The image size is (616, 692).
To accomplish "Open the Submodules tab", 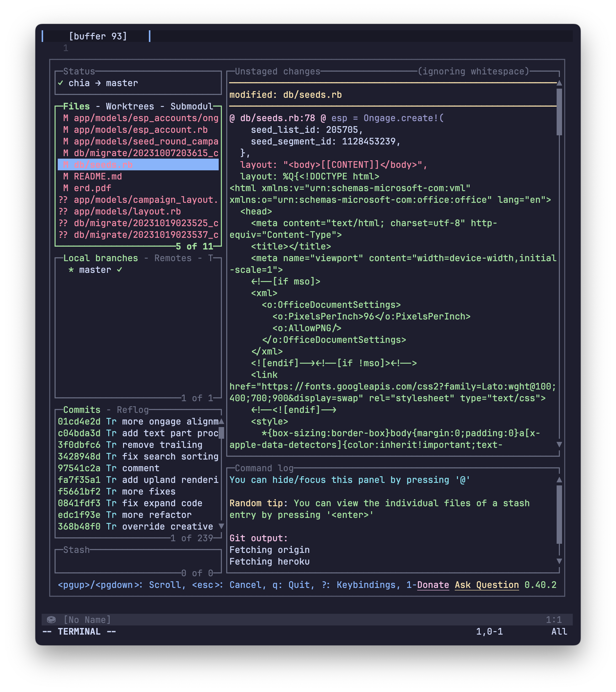I will 191,106.
